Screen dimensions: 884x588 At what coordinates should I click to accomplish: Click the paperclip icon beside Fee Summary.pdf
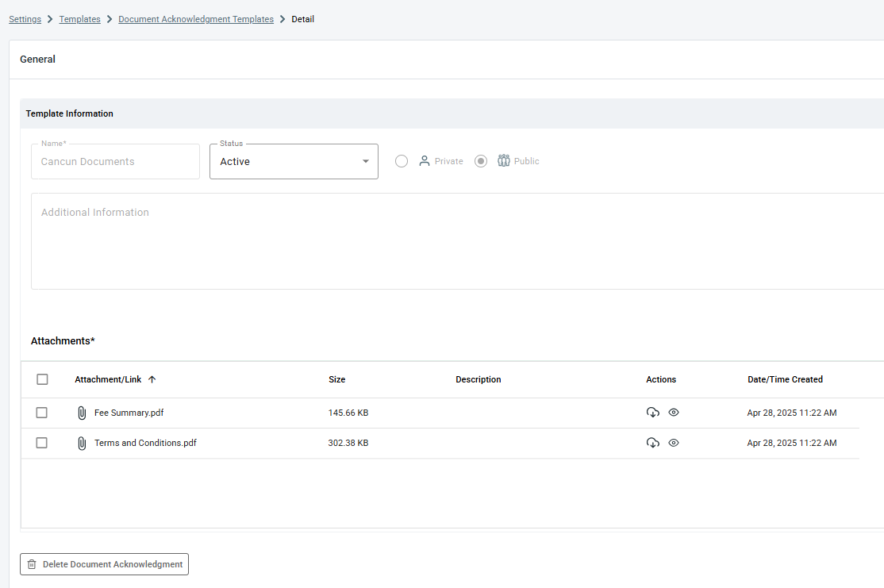[82, 413]
